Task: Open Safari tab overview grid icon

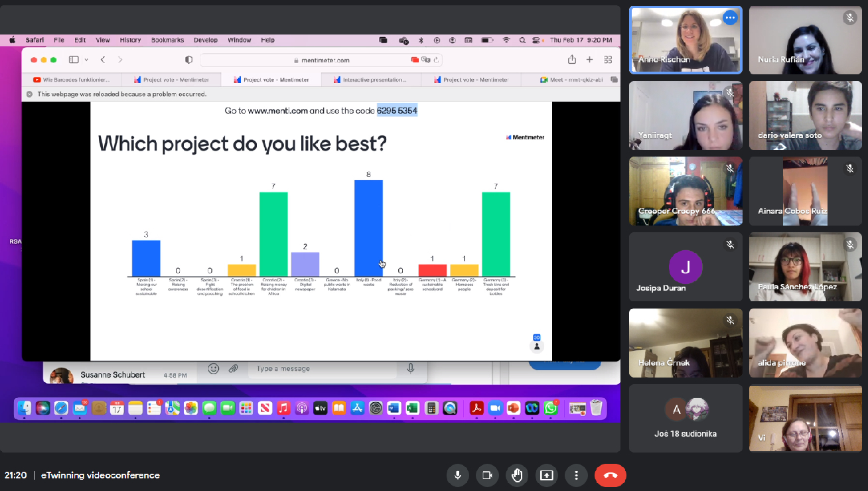Action: coord(608,60)
